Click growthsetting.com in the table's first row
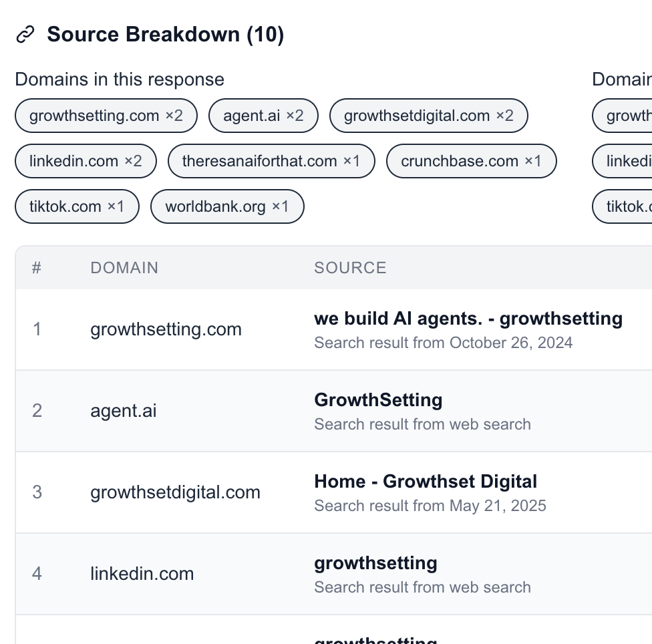 pos(166,329)
